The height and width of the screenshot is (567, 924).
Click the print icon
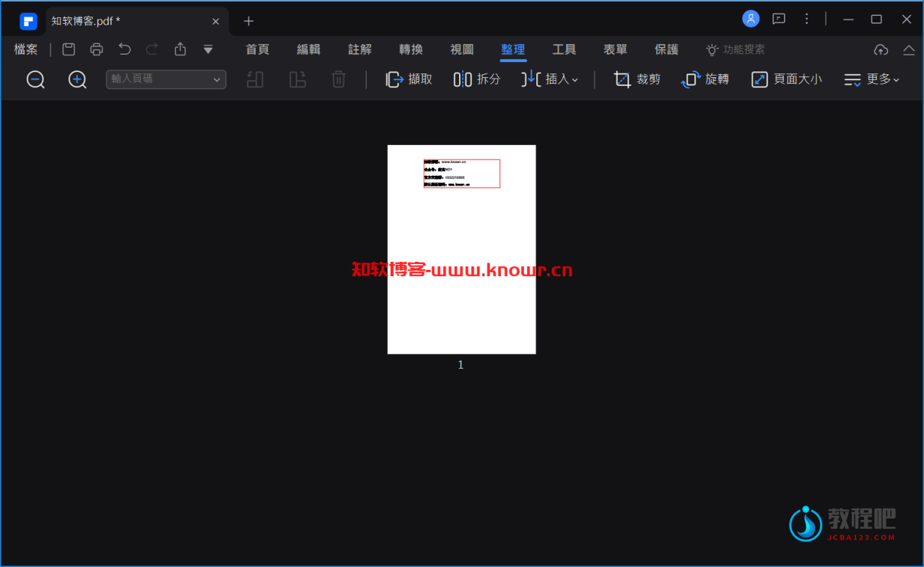97,49
